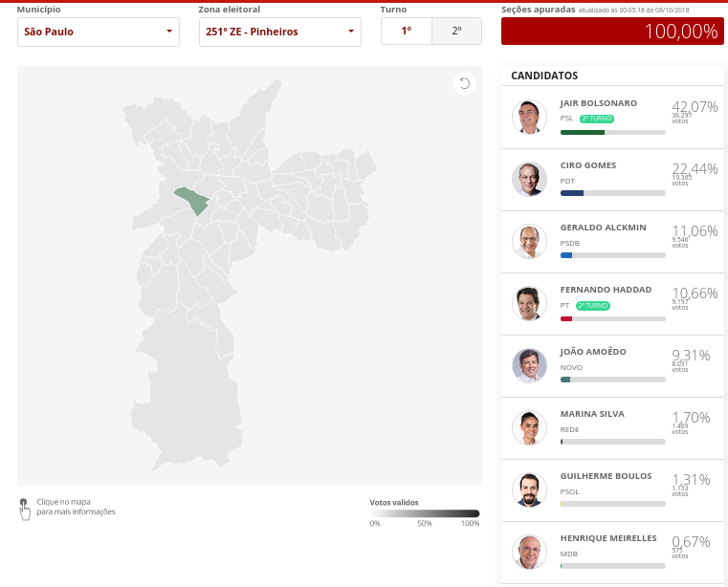Click Jair Bolsonaro's candidate photo
This screenshot has height=587, width=728.
click(528, 118)
